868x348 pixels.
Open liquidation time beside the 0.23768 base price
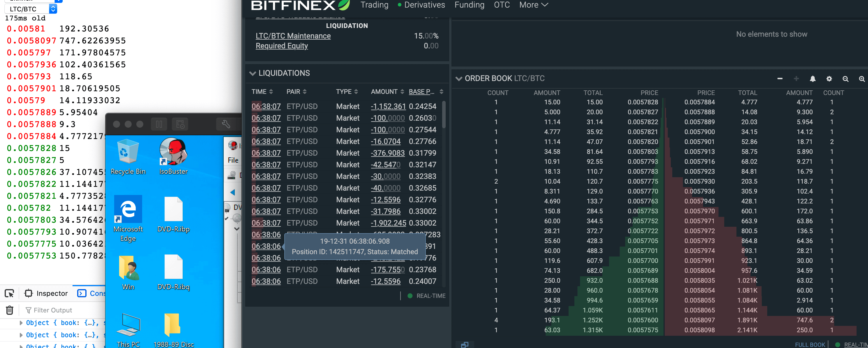266,269
